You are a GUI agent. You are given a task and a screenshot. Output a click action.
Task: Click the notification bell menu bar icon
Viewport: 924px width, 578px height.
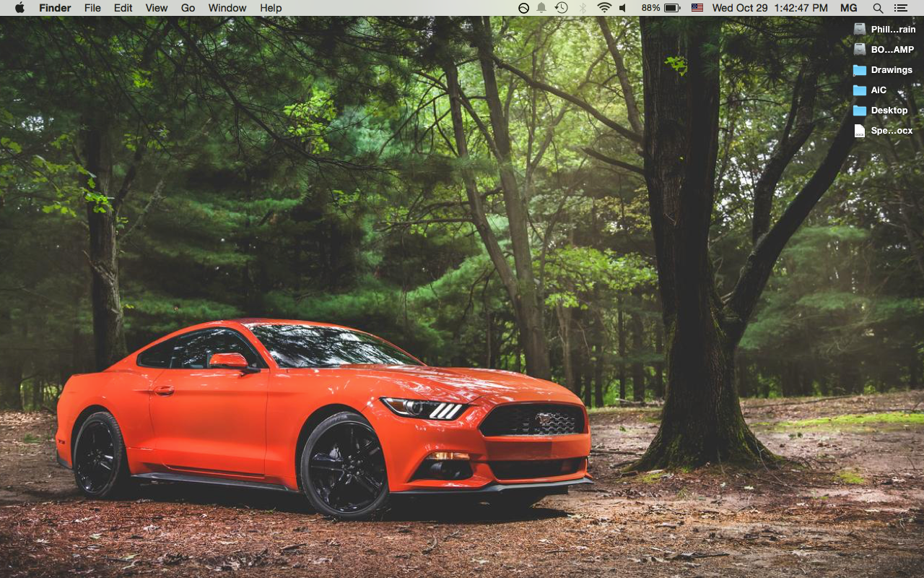(x=541, y=8)
